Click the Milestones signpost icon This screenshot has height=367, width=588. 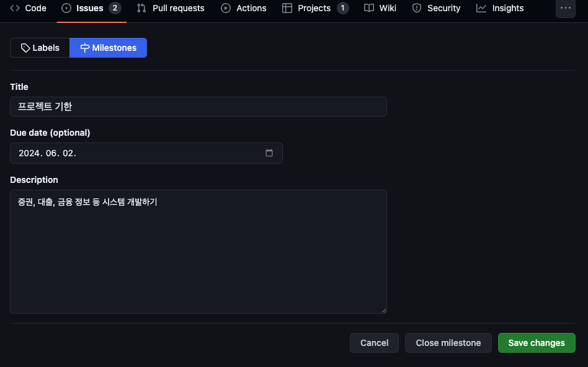[x=85, y=48]
